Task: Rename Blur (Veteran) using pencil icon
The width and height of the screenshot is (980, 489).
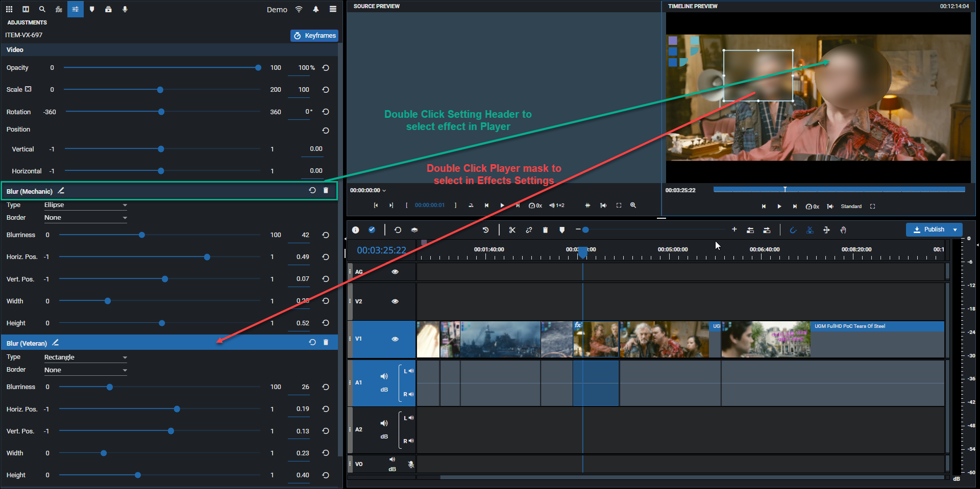Action: [x=56, y=343]
